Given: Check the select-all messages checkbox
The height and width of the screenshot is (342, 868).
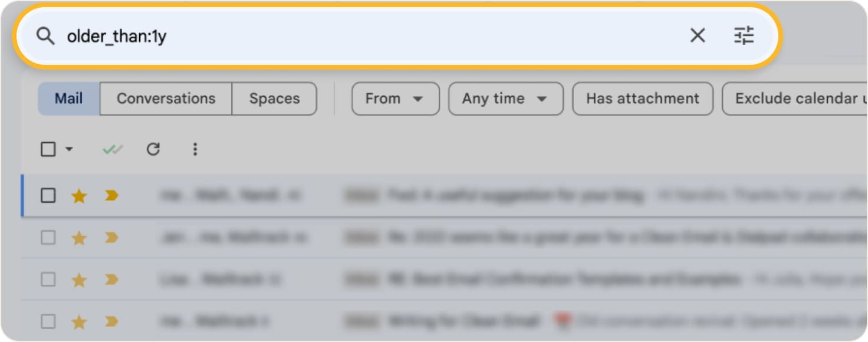Looking at the screenshot, I should (x=48, y=149).
